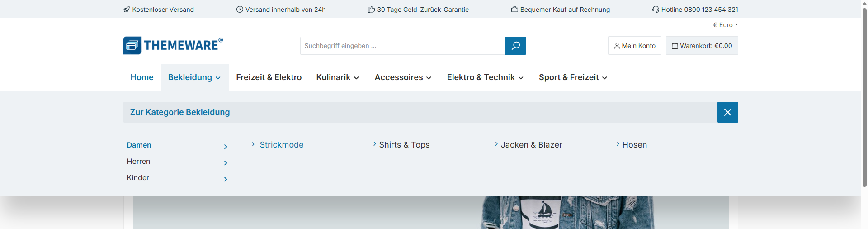Click the rocket icon beside Kostenloser Versand
The image size is (868, 229).
pos(127,10)
